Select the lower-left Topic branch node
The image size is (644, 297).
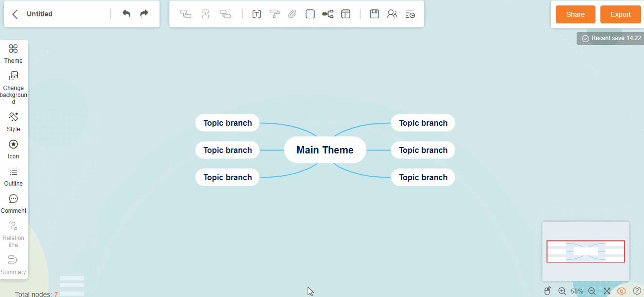point(227,177)
